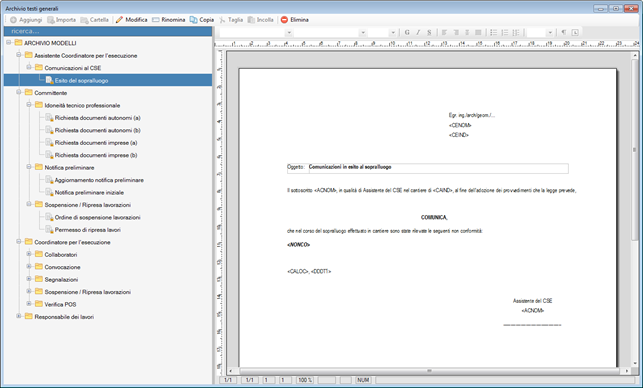This screenshot has height=388, width=643.
Task: Toggle paragraph marks (¶) display
Action: 564,32
